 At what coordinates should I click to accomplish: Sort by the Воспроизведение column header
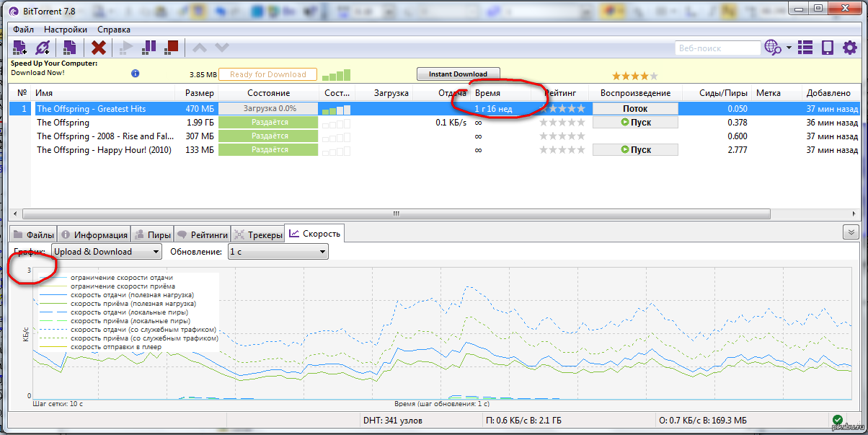(x=635, y=93)
